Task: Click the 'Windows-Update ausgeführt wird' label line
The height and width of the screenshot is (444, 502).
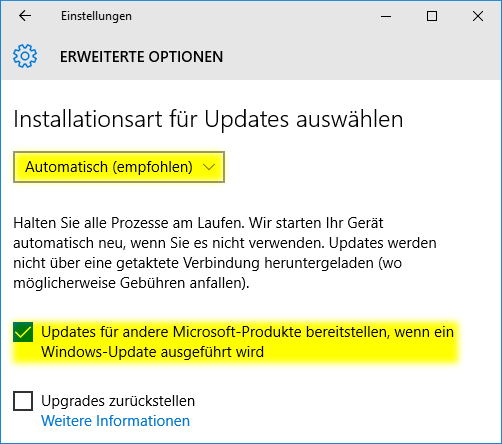Action: tap(153, 352)
